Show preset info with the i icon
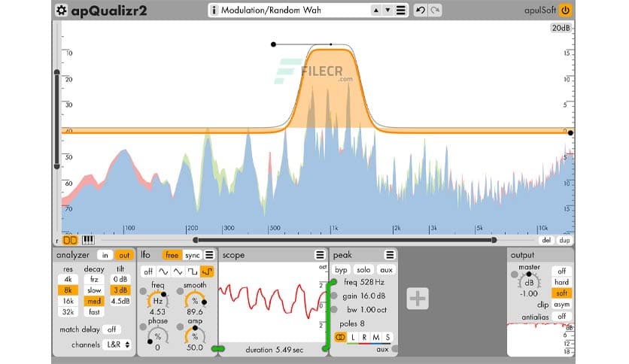Viewport: 629px width, 364px height. click(214, 11)
